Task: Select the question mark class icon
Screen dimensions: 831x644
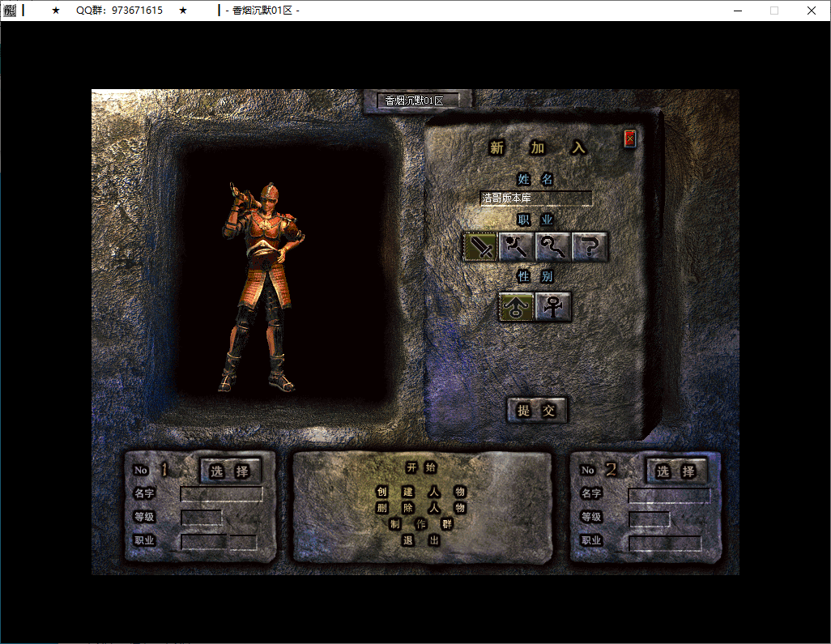Action: point(590,247)
